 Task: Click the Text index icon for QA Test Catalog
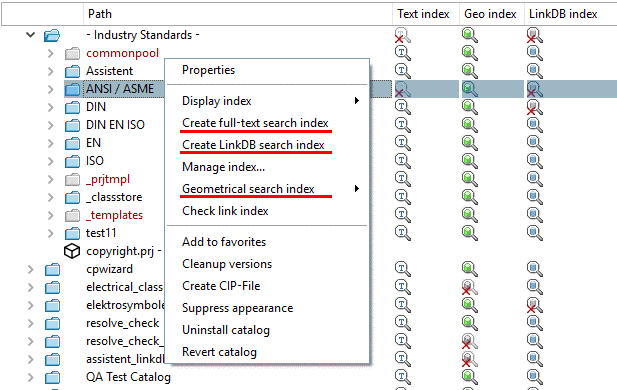pos(403,377)
